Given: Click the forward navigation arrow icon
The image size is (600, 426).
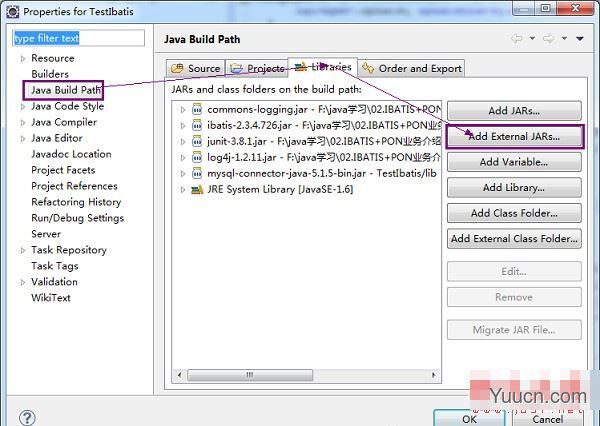Looking at the screenshot, I should (548, 39).
